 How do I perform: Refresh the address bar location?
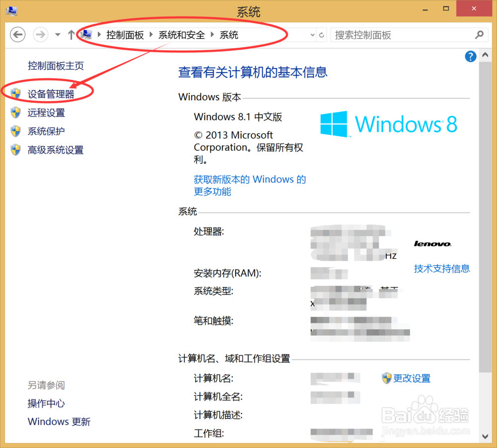click(x=322, y=35)
